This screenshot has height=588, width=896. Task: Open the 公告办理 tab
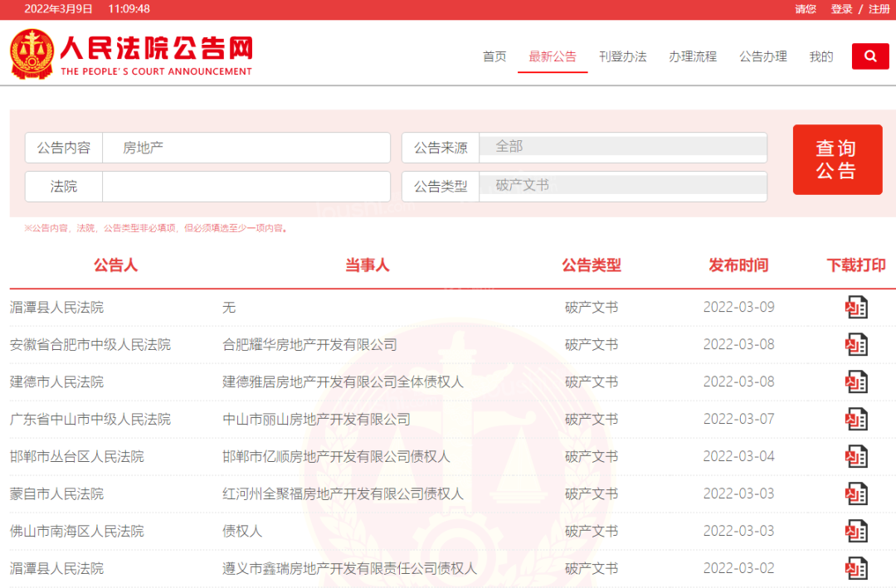tap(763, 56)
